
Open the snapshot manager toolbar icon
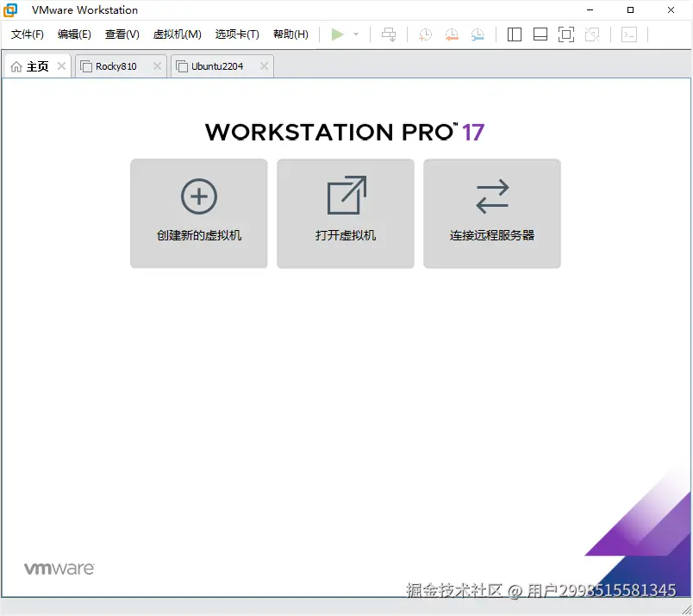pos(478,34)
